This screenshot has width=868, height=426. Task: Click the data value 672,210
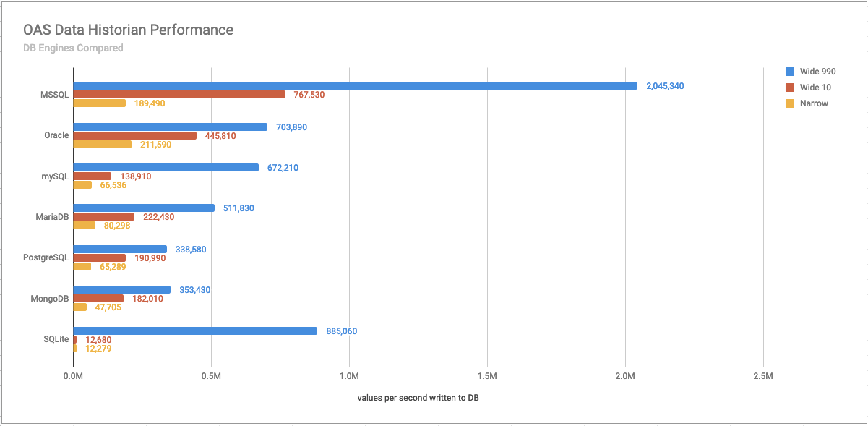point(283,168)
